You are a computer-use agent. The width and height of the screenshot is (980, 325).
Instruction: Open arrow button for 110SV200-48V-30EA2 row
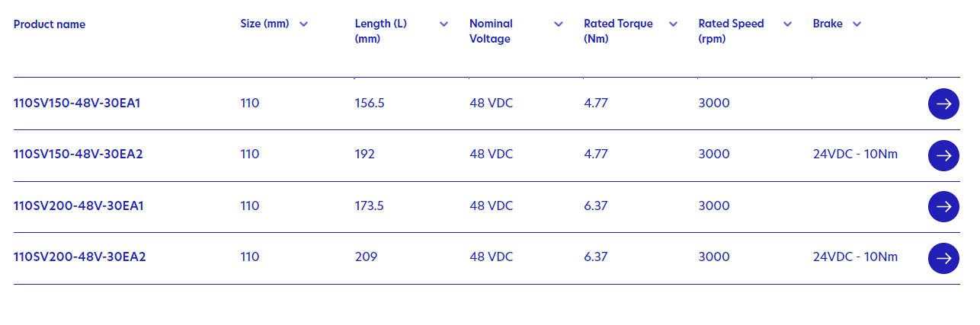pos(943,258)
